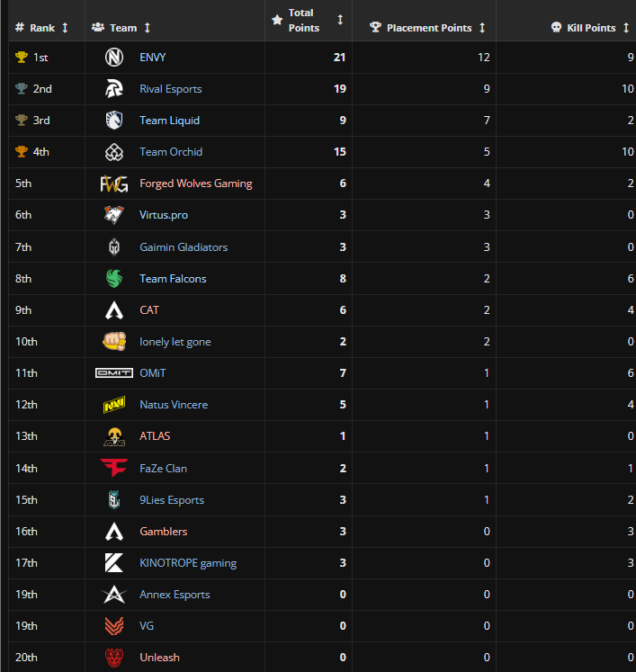
Task: Click the CAT team Apex logo
Action: (114, 310)
